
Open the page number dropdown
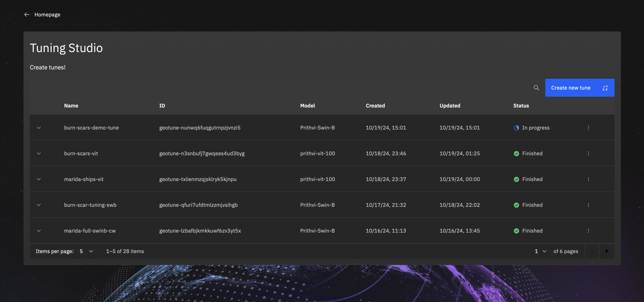[540, 251]
